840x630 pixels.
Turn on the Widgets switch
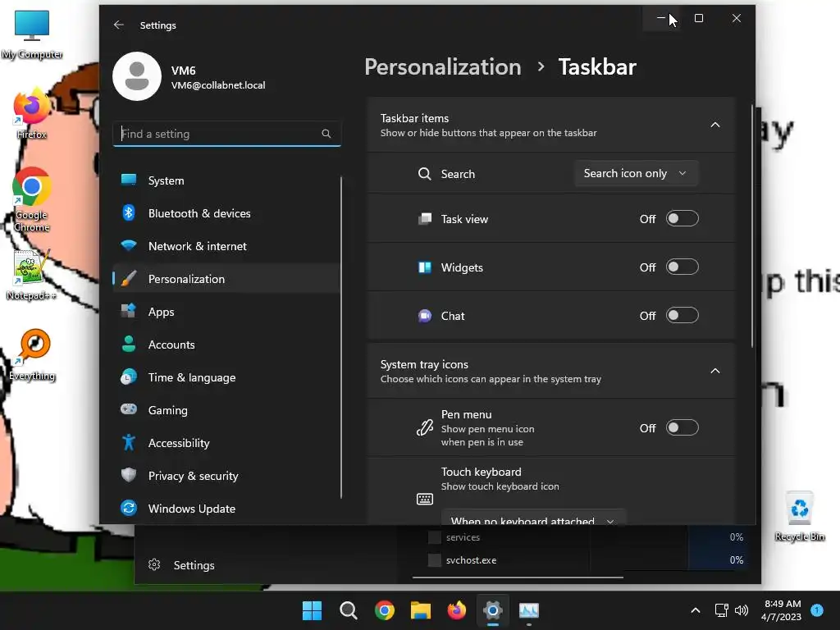pos(682,267)
